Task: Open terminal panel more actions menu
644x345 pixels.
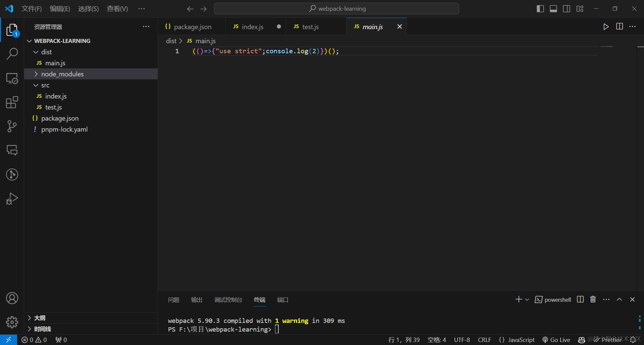Action: coord(606,299)
